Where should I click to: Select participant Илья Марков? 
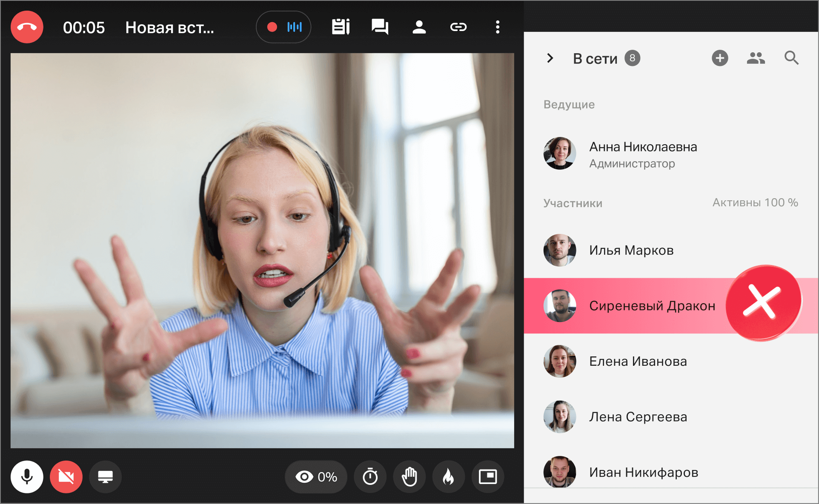pos(631,251)
